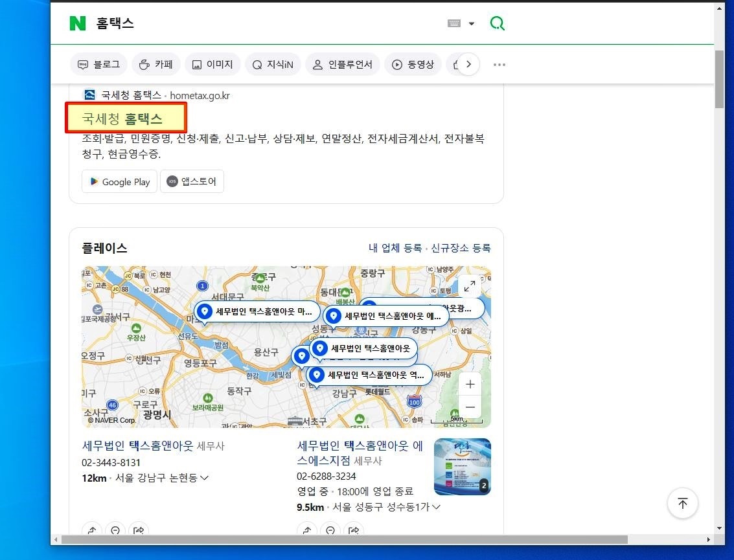The width and height of the screenshot is (734, 560).
Task: Click the green Naver N logo
Action: [x=78, y=23]
